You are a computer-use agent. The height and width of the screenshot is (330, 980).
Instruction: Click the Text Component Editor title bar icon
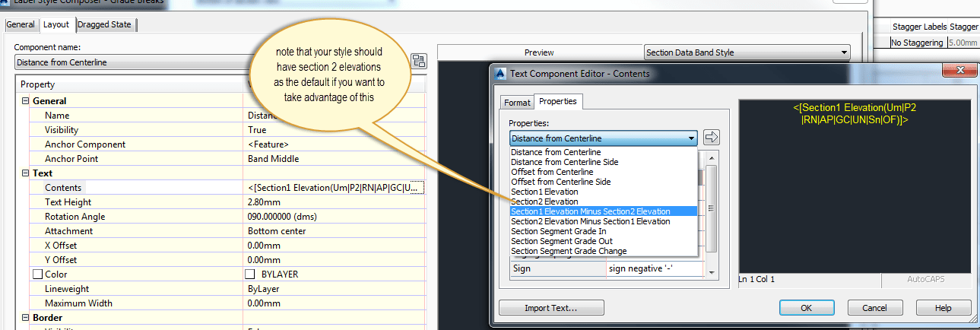(x=500, y=74)
